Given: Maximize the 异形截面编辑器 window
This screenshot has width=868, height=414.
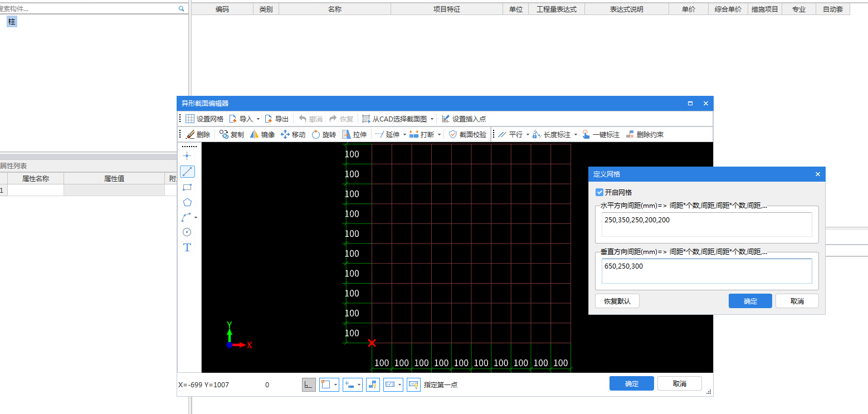Looking at the screenshot, I should 690,103.
